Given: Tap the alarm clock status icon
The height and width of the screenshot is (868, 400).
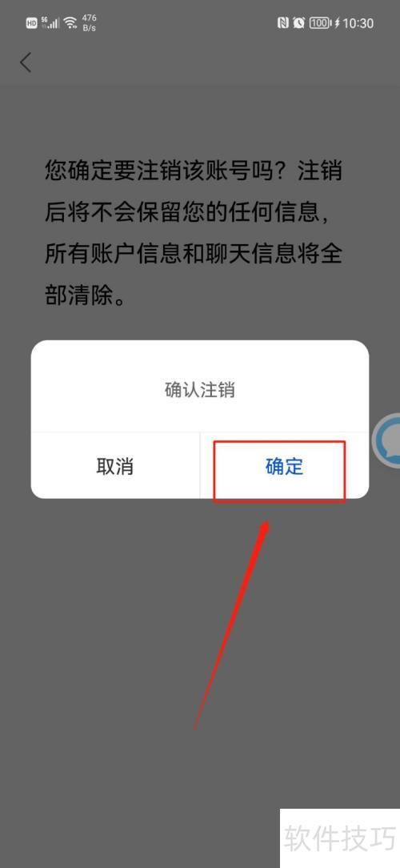Looking at the screenshot, I should tap(299, 23).
